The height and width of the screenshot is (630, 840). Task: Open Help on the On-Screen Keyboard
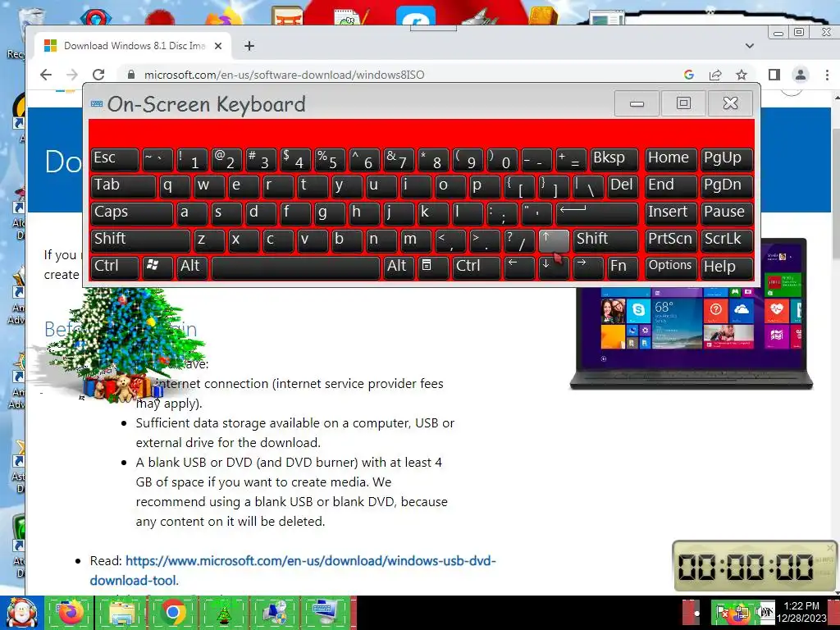[727, 267]
